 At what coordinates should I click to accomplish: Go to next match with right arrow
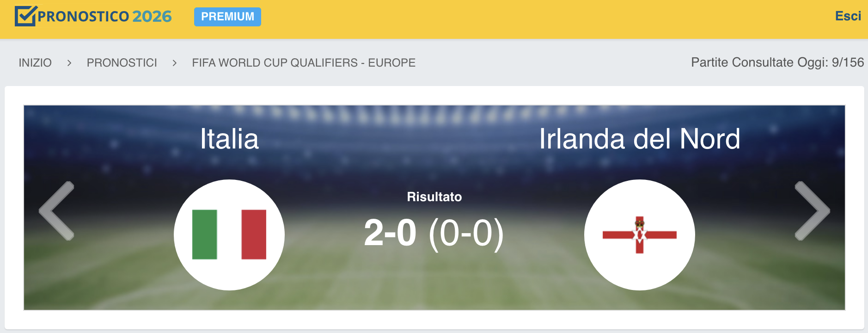(812, 211)
